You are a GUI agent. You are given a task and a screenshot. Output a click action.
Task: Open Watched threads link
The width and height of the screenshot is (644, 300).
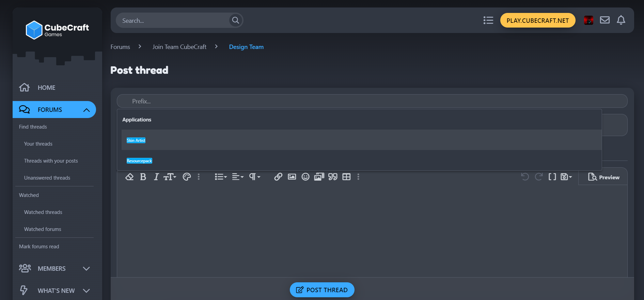tap(43, 212)
